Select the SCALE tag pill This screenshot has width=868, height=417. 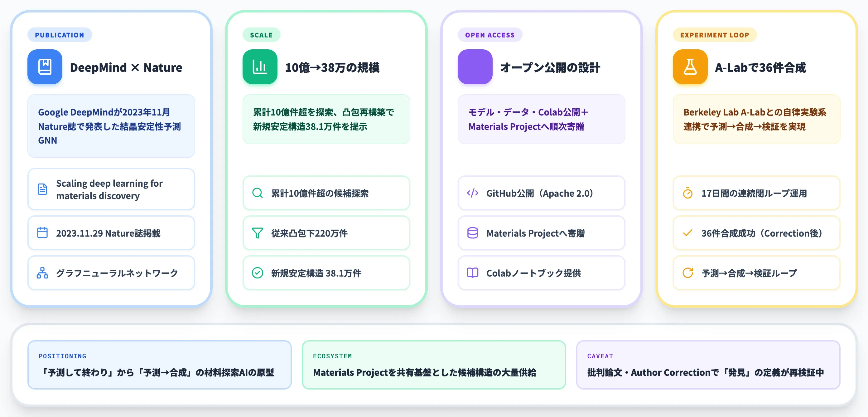pyautogui.click(x=262, y=35)
